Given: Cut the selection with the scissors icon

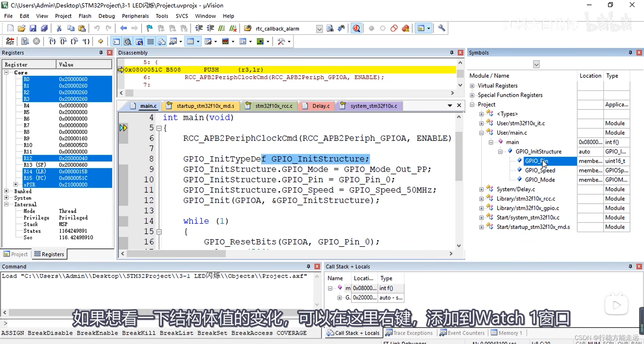Looking at the screenshot, I should coord(59,28).
